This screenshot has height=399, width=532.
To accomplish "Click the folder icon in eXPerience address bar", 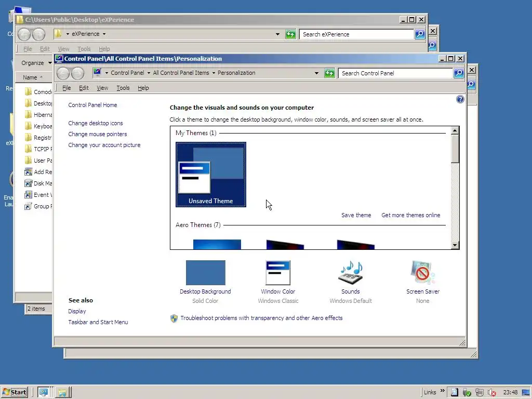I will tap(58, 34).
